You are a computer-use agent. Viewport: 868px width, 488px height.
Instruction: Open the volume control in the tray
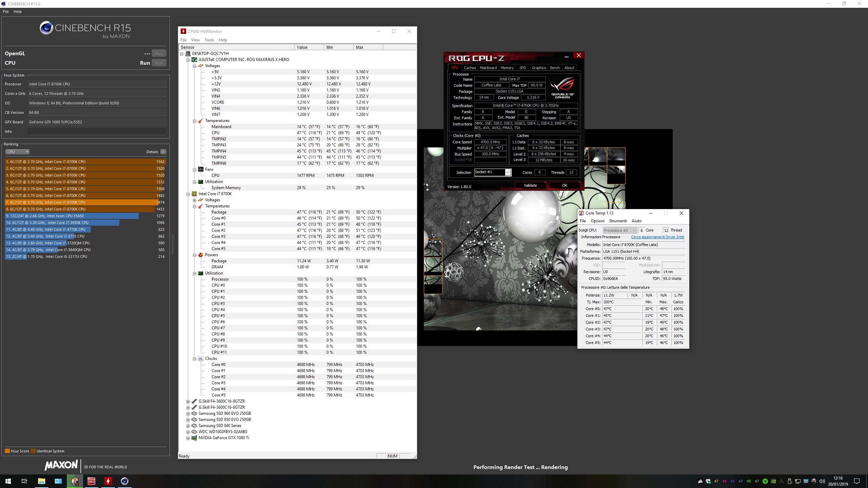(822, 481)
